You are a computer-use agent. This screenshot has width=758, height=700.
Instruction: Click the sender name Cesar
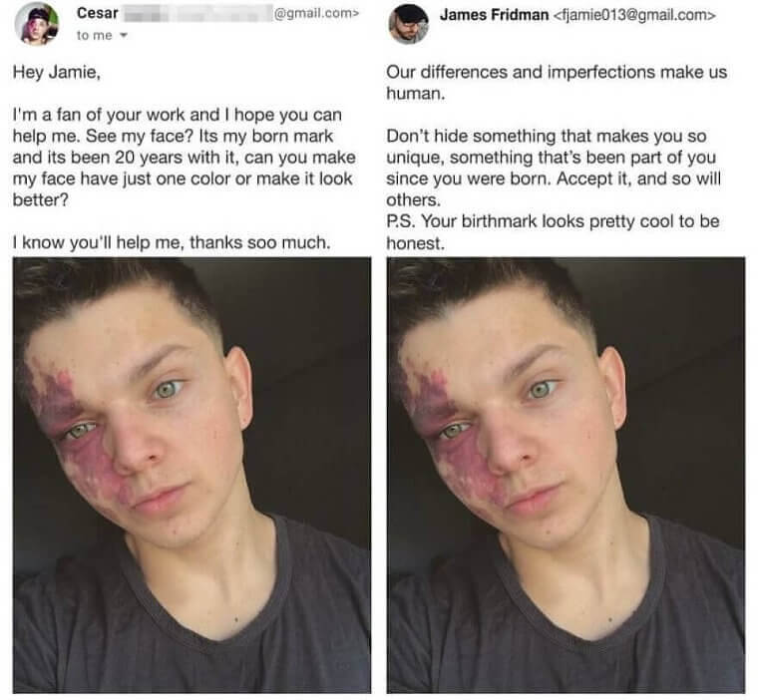(97, 13)
